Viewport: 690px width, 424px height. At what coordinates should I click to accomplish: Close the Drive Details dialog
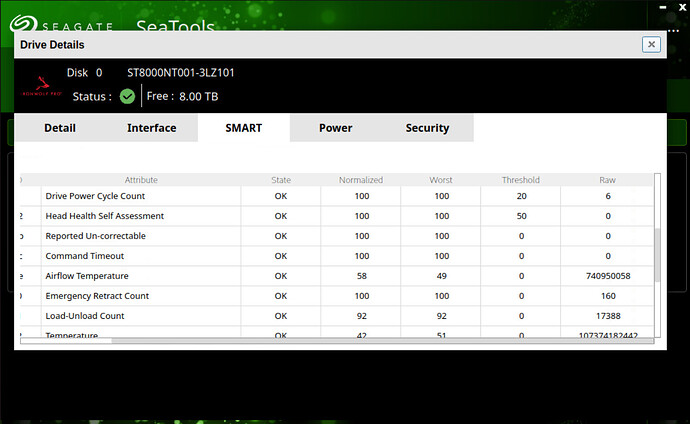point(651,44)
